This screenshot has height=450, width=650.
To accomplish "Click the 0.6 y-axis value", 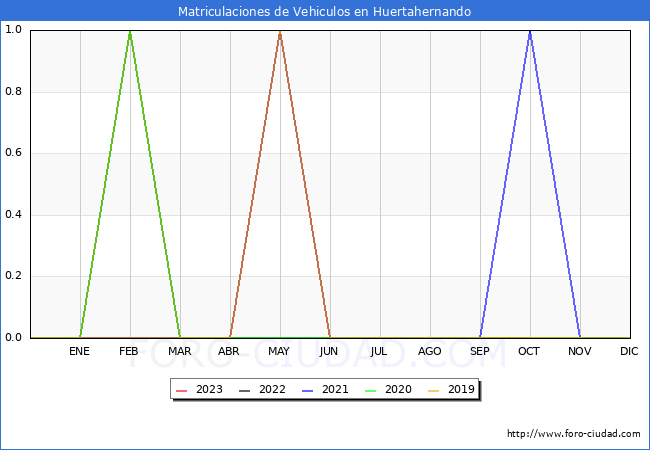I will click(x=13, y=153).
